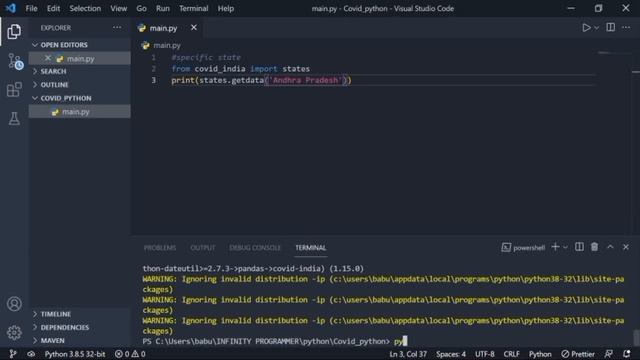The width and height of the screenshot is (640, 360).
Task: Expand the Outline section
Action: tap(80, 84)
